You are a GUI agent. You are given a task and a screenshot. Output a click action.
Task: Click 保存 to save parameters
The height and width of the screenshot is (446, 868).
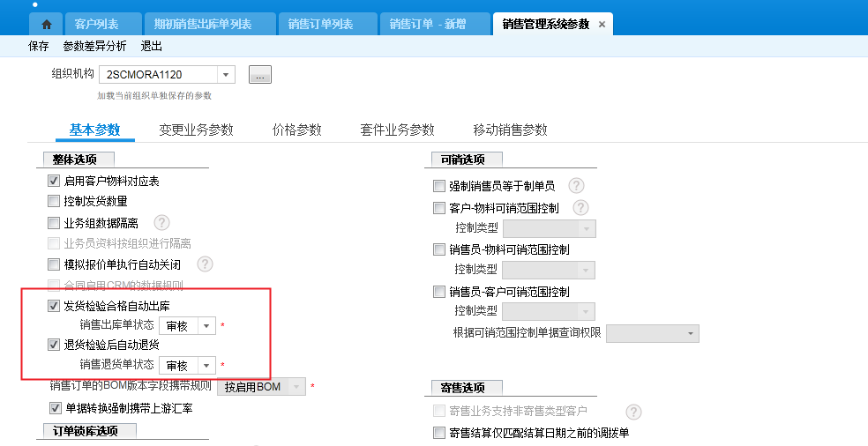point(38,46)
